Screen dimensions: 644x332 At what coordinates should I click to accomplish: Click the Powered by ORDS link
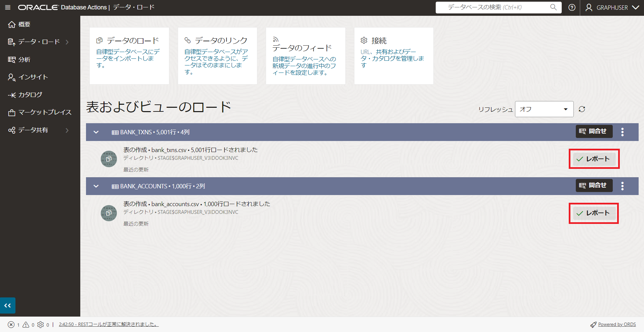[x=616, y=324]
